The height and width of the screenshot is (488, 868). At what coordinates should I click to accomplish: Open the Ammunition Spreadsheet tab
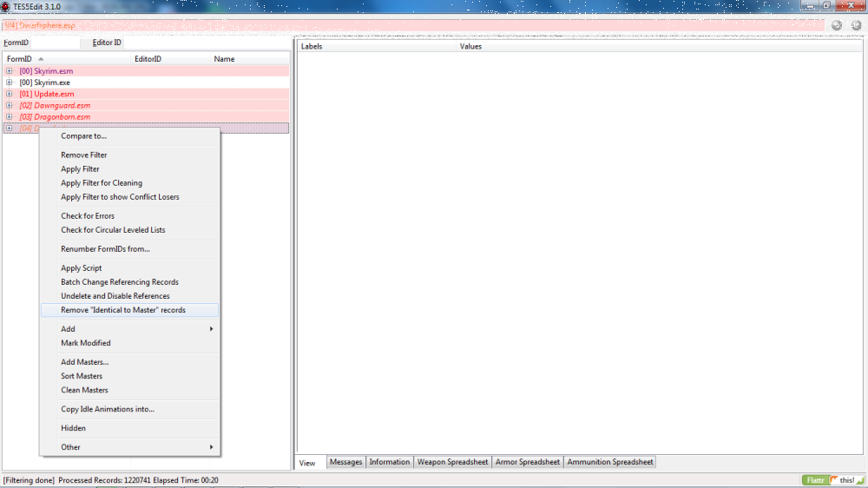coord(609,462)
